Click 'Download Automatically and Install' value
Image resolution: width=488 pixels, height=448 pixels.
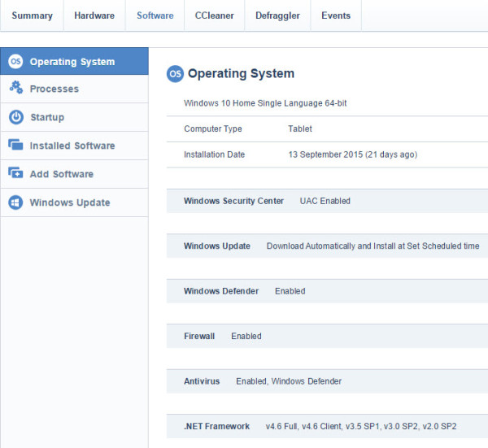click(x=373, y=246)
